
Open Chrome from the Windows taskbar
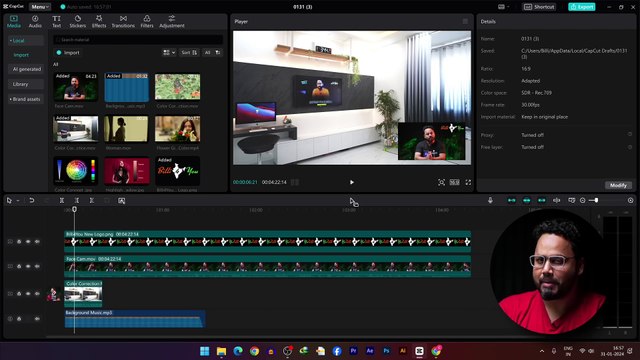[254, 351]
